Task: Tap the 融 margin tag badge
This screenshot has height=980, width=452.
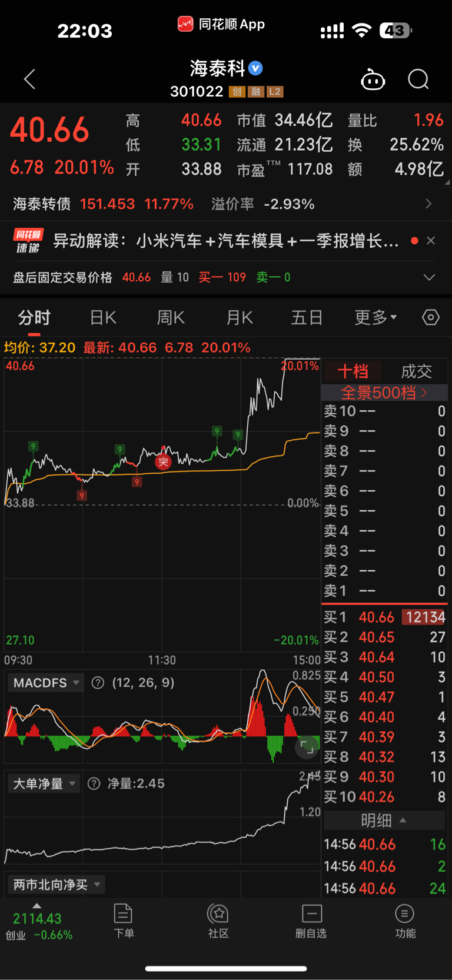Action: tap(256, 92)
